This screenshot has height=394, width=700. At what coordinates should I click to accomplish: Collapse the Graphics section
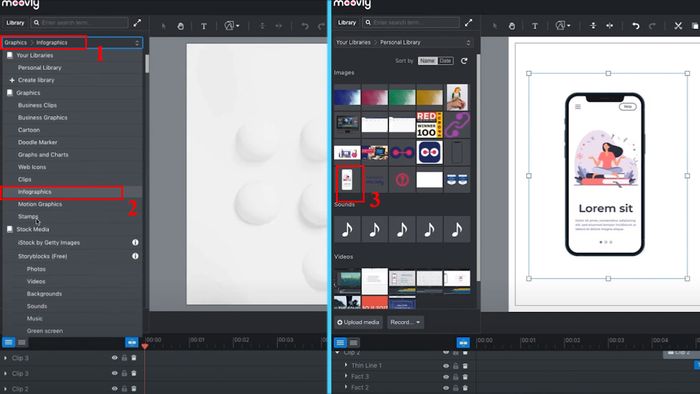[10, 93]
